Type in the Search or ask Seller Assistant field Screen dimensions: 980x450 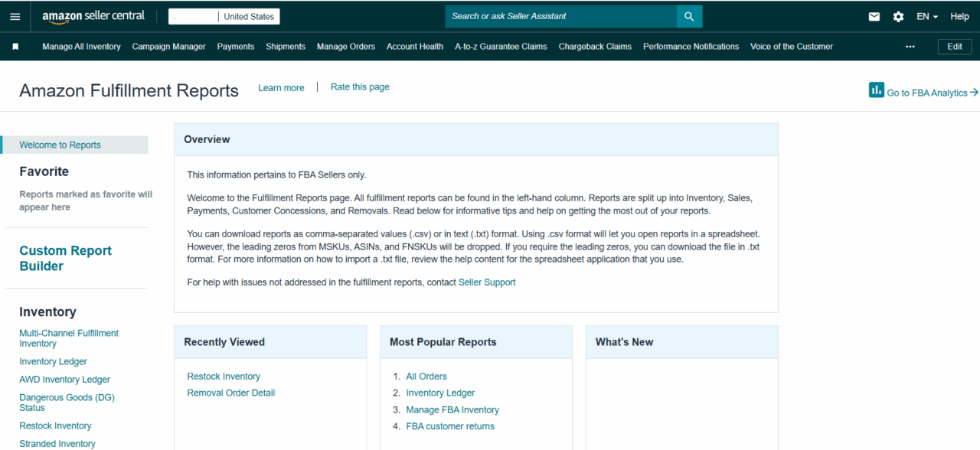coord(560,16)
